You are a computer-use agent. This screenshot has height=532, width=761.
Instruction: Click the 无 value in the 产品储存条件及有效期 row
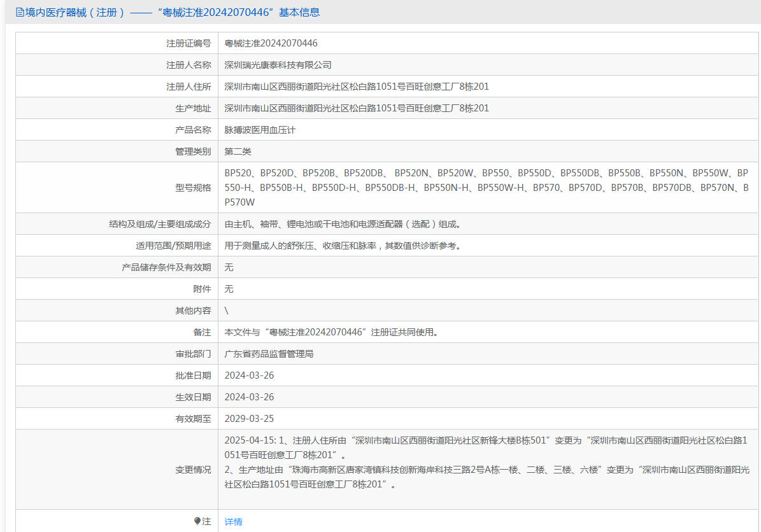tap(229, 267)
